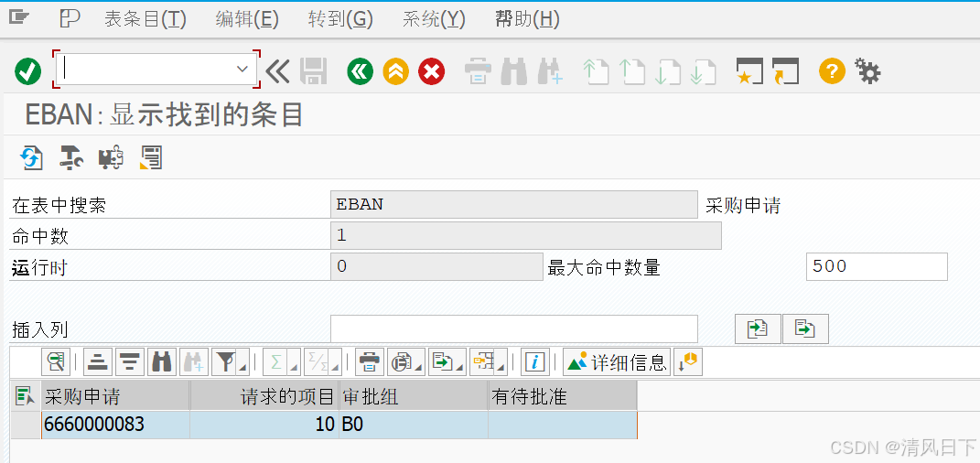The width and height of the screenshot is (980, 463).
Task: Click the Create New Session window icon
Action: [x=750, y=72]
